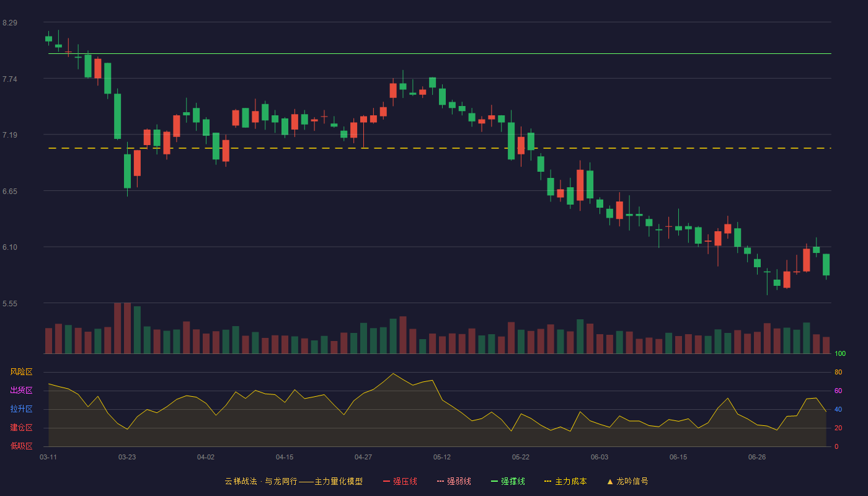Toggle the 主力成本 dashed legend item
This screenshot has width=868, height=496.
point(565,481)
